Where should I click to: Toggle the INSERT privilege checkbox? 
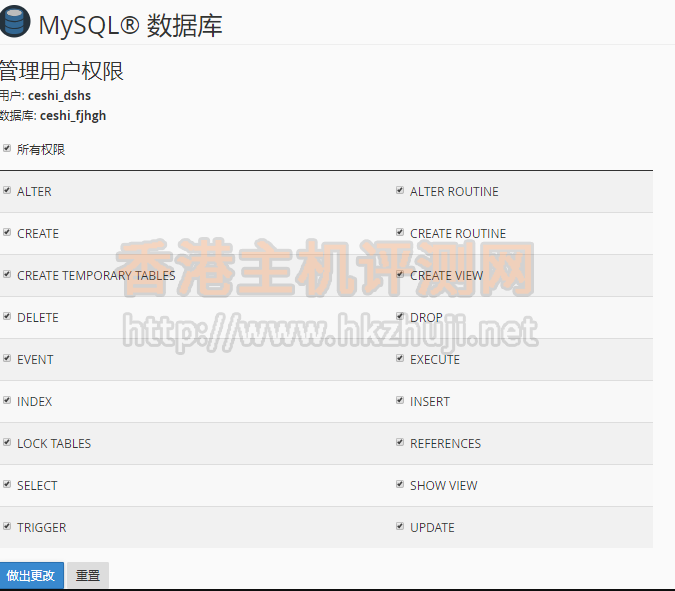(400, 400)
